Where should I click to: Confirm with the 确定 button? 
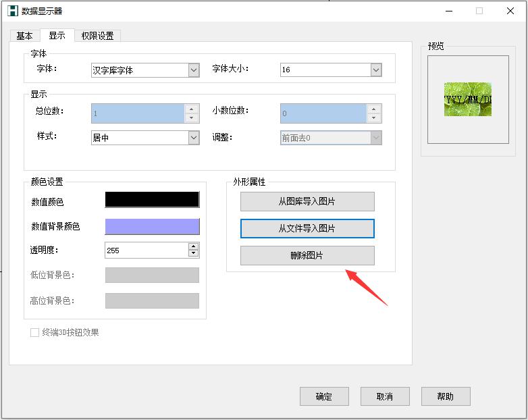click(324, 396)
